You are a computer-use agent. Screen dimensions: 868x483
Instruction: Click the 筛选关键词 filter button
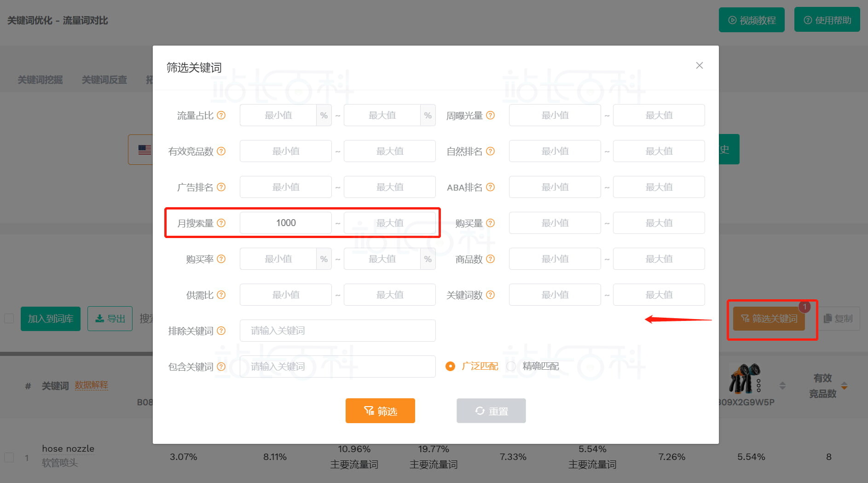(769, 319)
